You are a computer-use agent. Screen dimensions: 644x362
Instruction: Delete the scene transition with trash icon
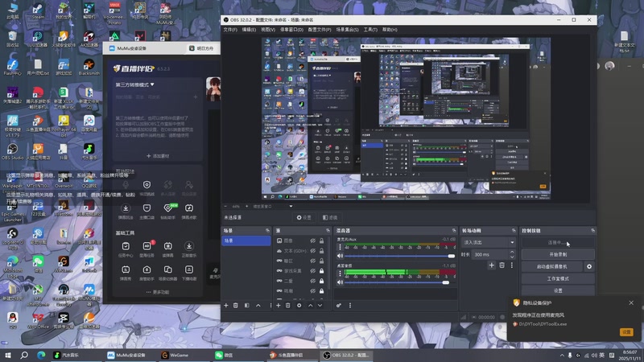(x=502, y=265)
